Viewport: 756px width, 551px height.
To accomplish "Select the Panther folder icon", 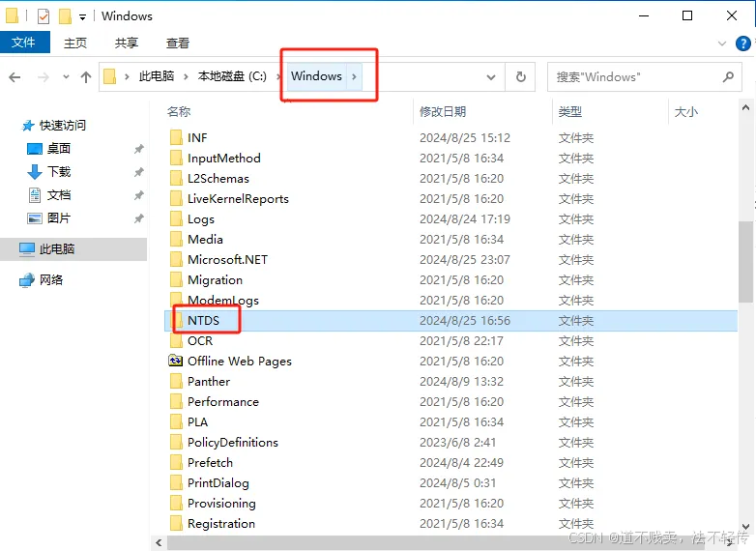I will tap(177, 381).
